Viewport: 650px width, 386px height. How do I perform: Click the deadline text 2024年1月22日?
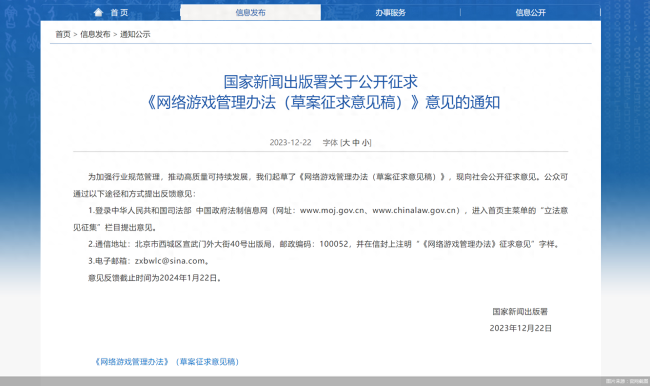(x=189, y=278)
